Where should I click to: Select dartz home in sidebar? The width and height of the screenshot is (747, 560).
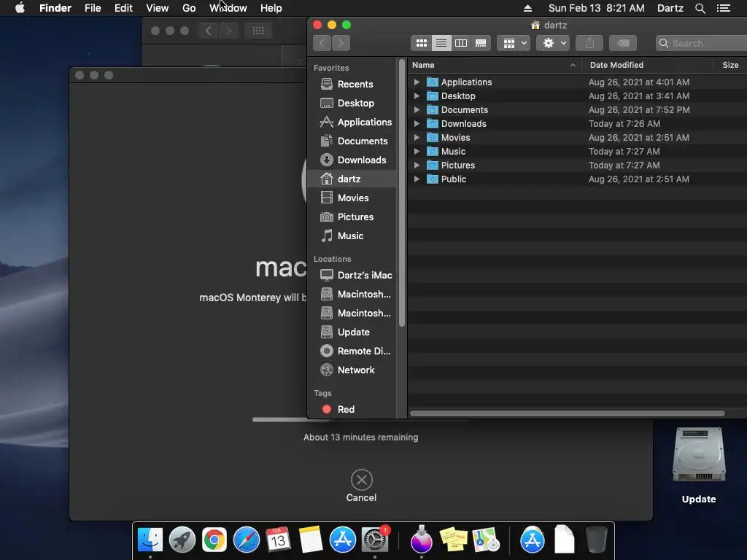click(x=352, y=179)
